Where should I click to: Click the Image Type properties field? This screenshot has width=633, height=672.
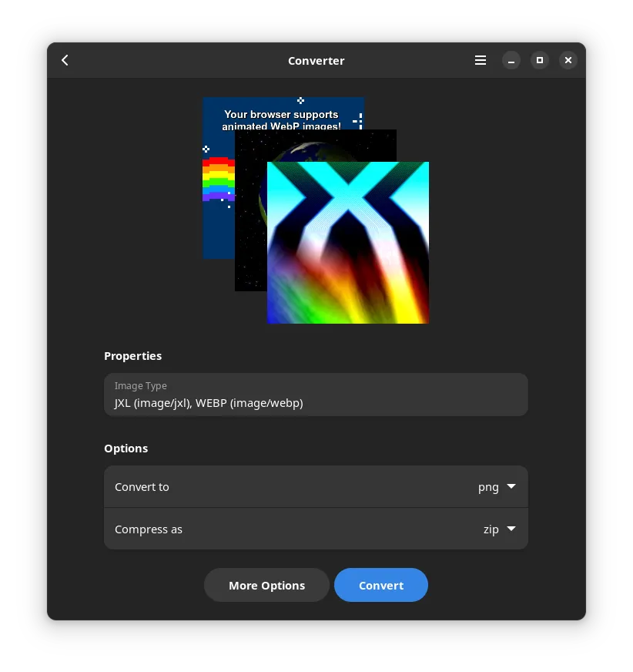[316, 395]
